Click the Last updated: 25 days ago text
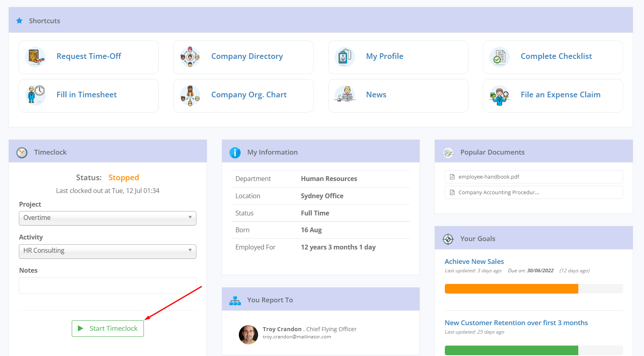The width and height of the screenshot is (644, 356). (474, 332)
